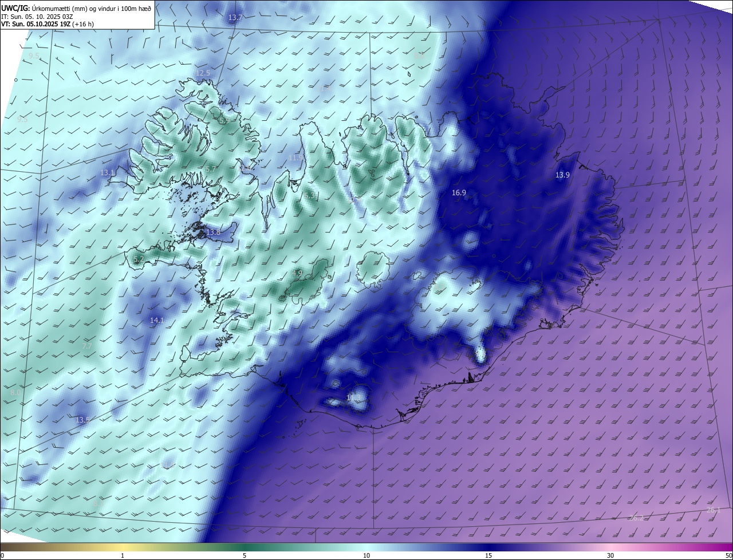733x560 pixels.
Task: Select the 14.1 value label in Faxaflói bay
Action: (x=157, y=320)
